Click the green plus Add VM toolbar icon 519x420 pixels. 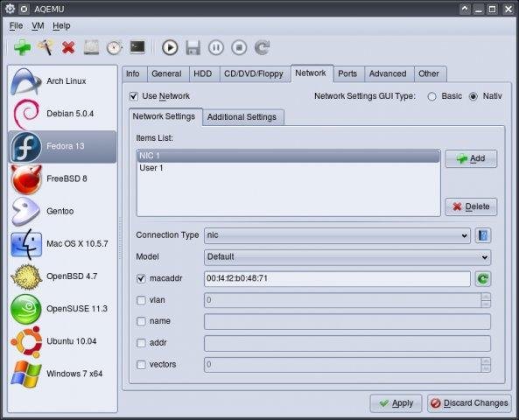[23, 47]
